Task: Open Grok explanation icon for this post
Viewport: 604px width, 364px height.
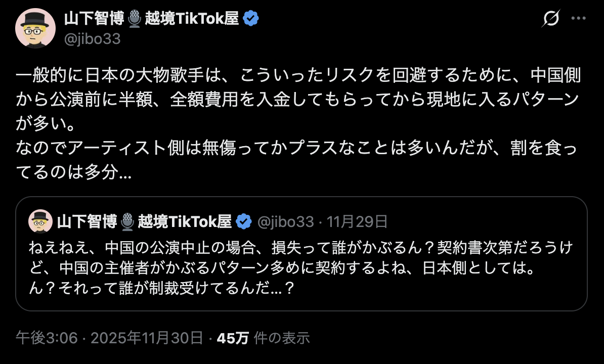Action: pyautogui.click(x=551, y=19)
